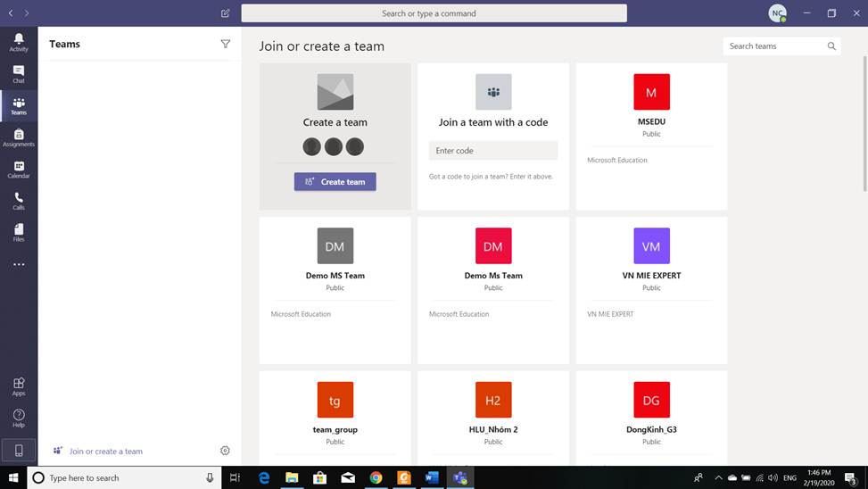The image size is (868, 489).
Task: Click the Enter code field
Action: tap(492, 151)
